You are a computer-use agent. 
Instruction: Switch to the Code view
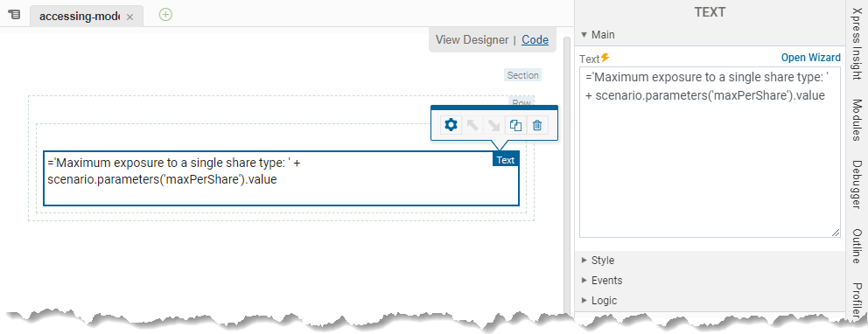click(535, 40)
